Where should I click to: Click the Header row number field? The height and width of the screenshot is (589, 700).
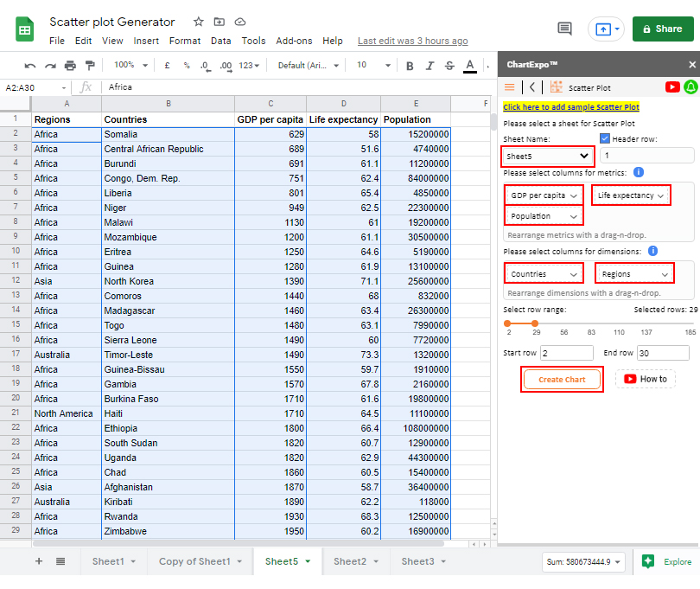pyautogui.click(x=647, y=156)
